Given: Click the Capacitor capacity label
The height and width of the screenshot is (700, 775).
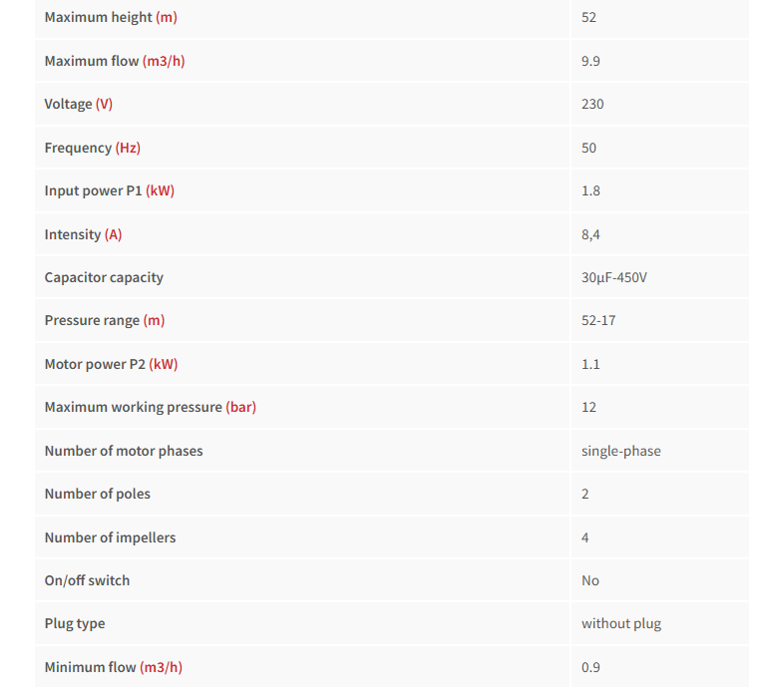Looking at the screenshot, I should (104, 277).
